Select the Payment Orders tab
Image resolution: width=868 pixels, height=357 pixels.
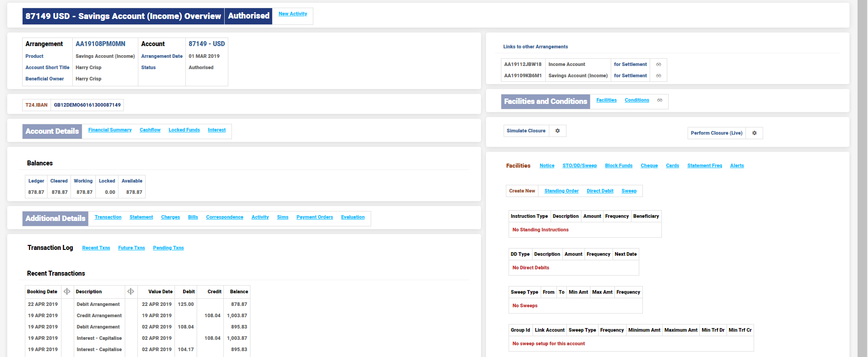tap(315, 217)
